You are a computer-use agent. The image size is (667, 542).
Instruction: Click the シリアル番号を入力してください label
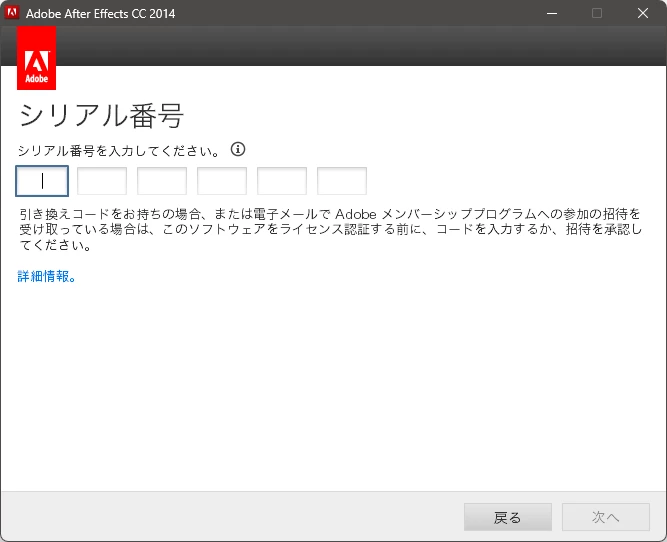click(x=119, y=151)
